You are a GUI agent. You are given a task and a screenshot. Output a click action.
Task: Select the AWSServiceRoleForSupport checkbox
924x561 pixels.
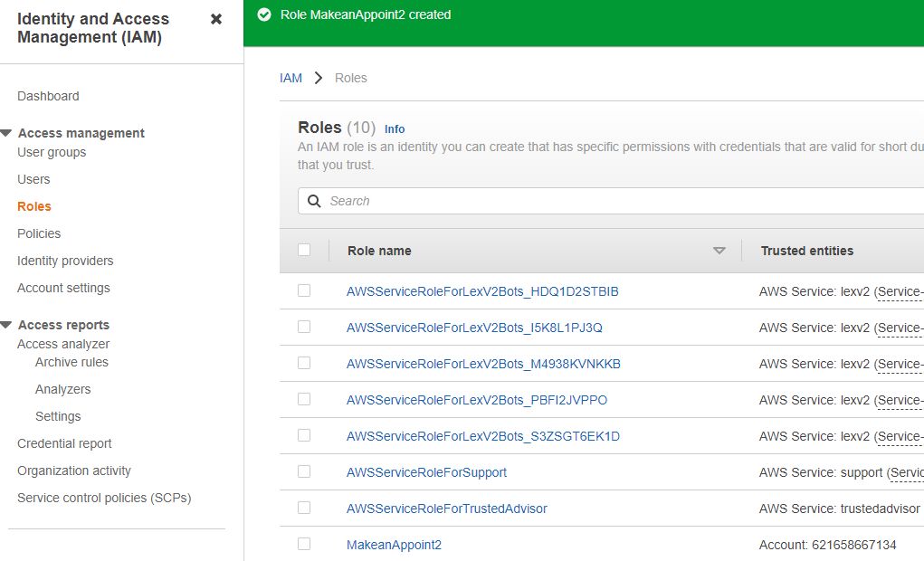point(304,471)
